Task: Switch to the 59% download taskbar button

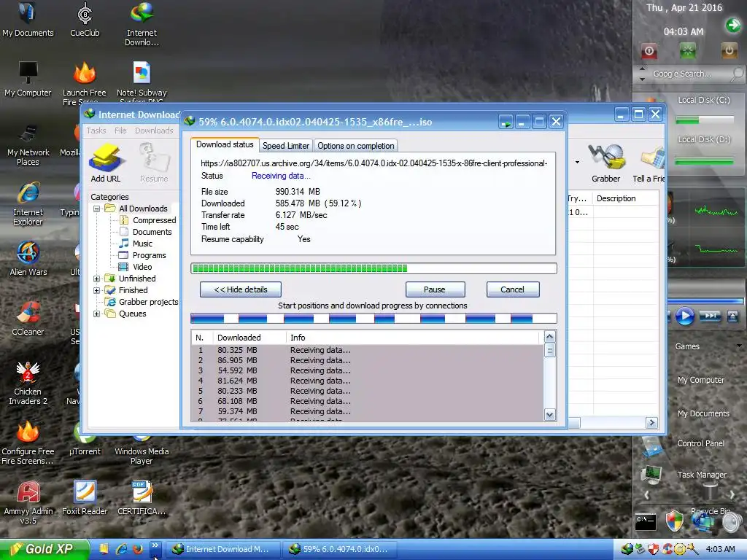Action: 340,549
